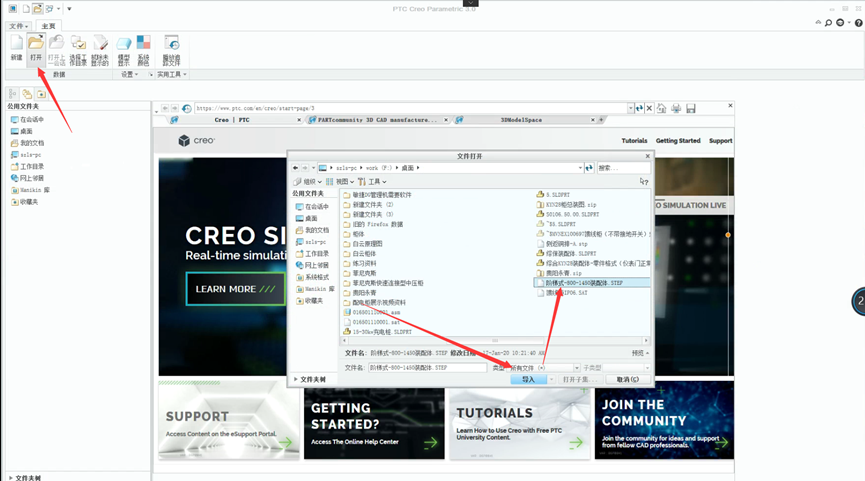Click the file name input field in dialog
The height and width of the screenshot is (481, 865).
tap(427, 367)
